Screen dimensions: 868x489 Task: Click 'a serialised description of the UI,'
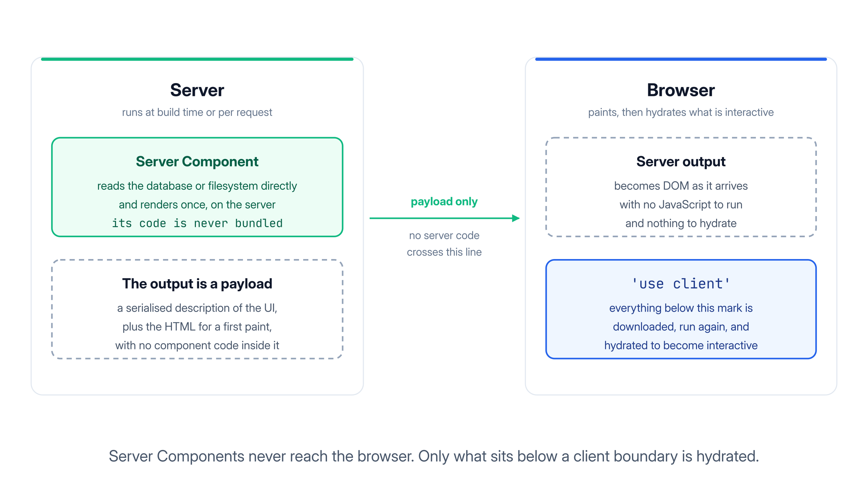197,308
